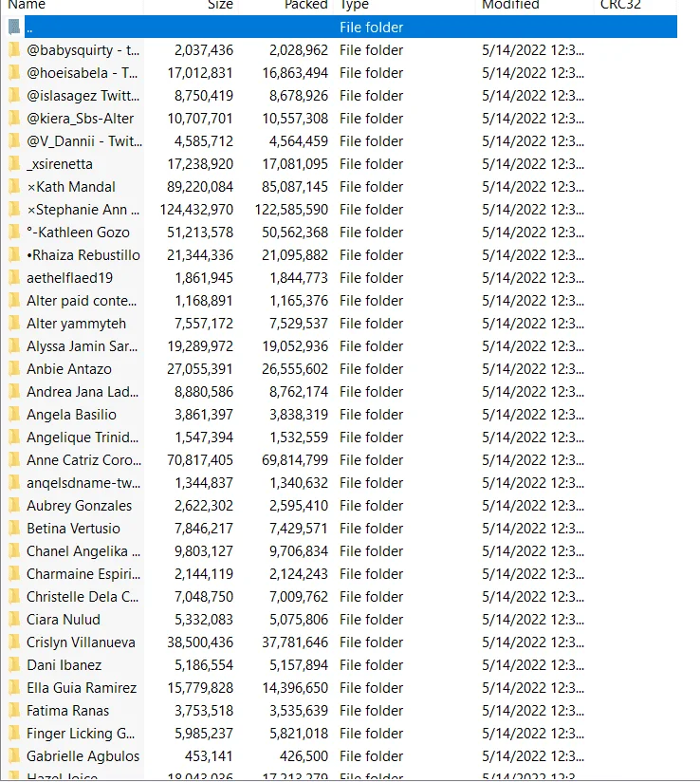Click folder icon of row sized 27,055,391
Screen dimensions: 700x782
pos(14,369)
